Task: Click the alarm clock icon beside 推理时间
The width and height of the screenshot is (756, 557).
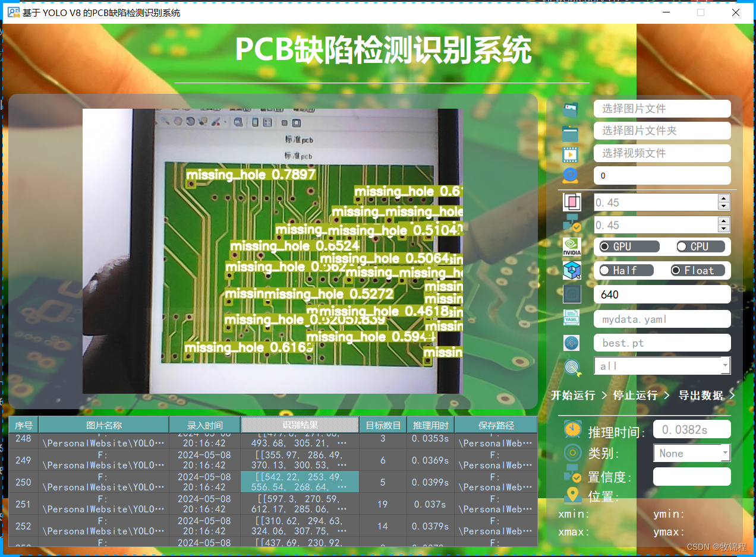Action: (572, 429)
